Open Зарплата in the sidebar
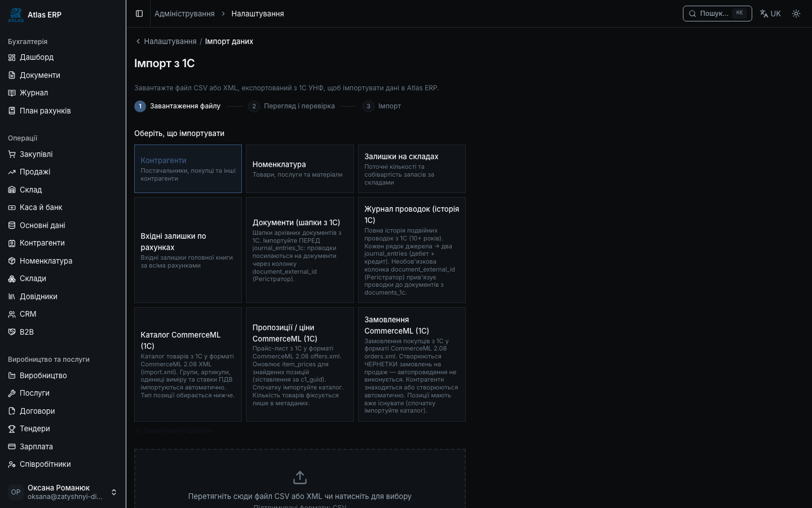This screenshot has height=508, width=812. click(63, 446)
